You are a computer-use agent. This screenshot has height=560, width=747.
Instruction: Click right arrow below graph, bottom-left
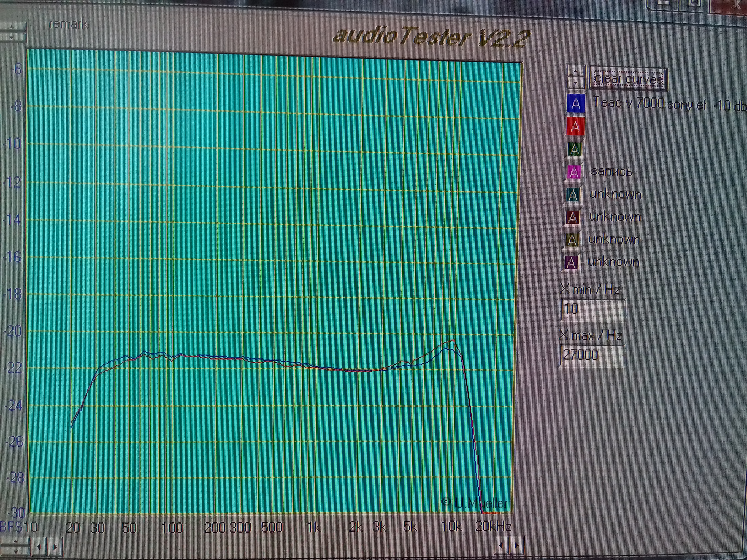click(x=55, y=547)
